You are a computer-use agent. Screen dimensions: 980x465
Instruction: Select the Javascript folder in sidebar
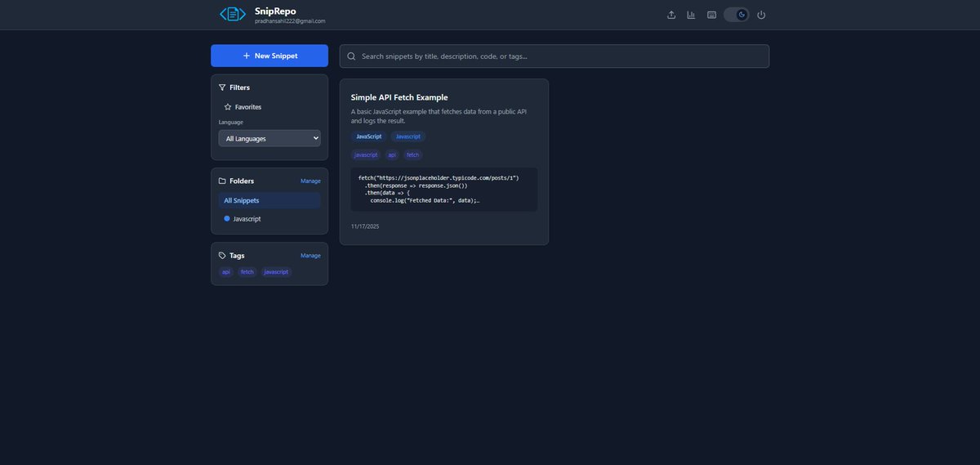(x=269, y=219)
